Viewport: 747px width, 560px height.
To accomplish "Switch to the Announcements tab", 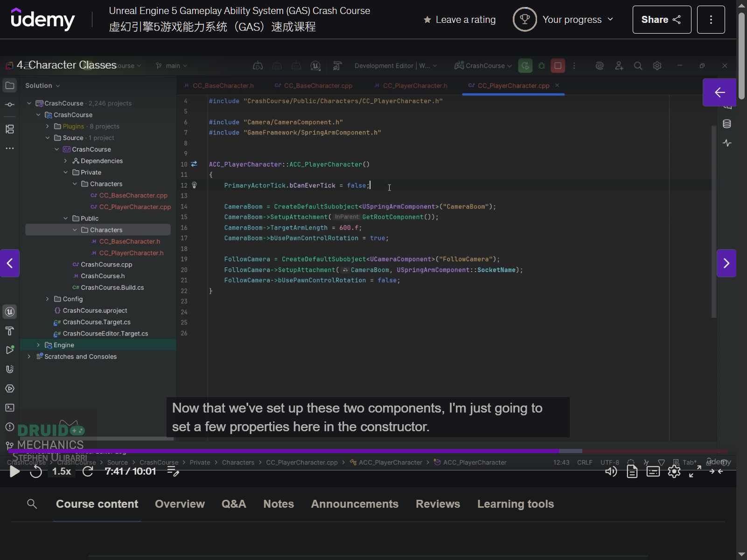I will click(355, 504).
